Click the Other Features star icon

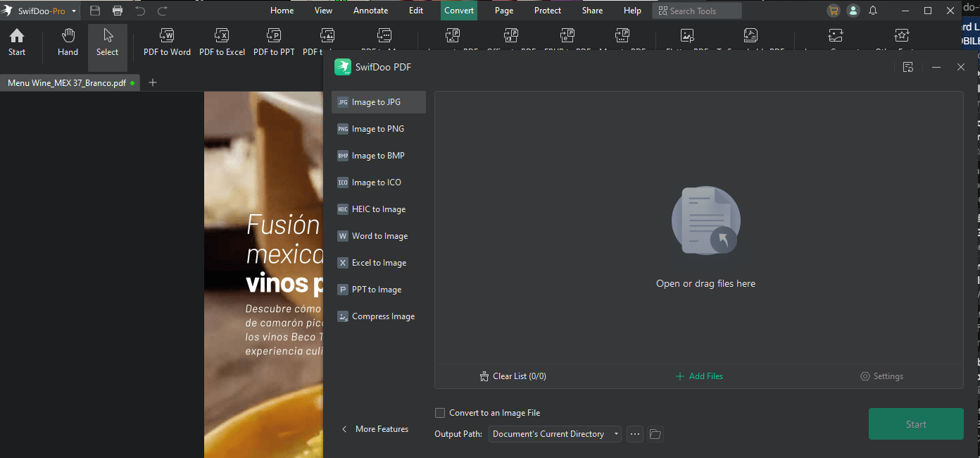tap(902, 36)
